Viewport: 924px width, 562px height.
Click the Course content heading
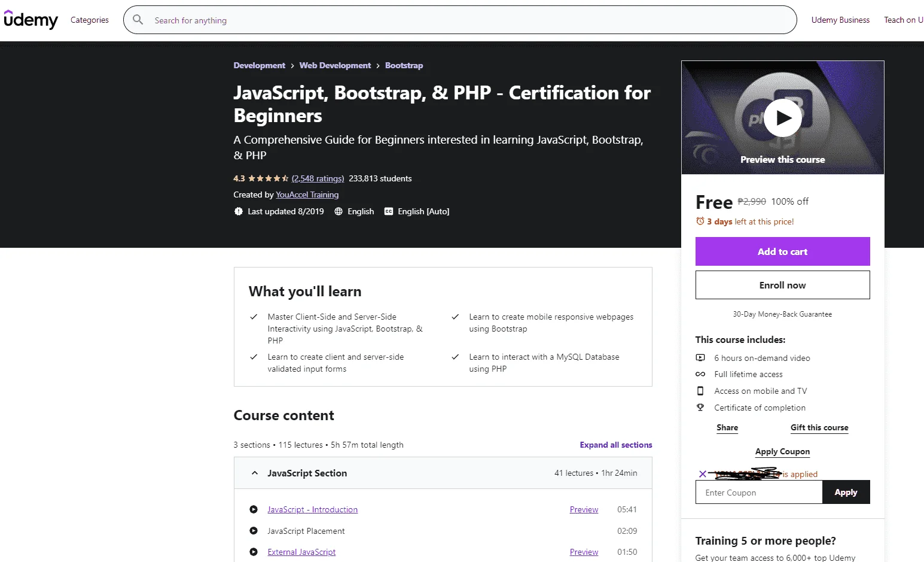pos(283,415)
